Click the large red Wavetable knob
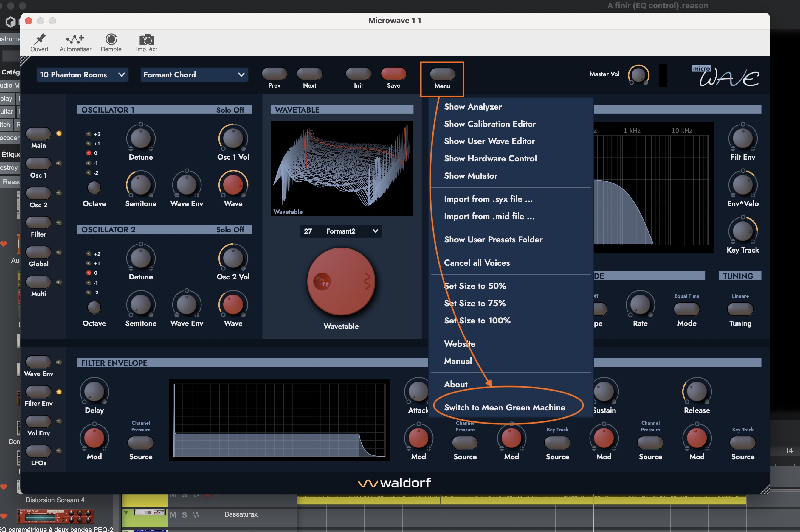Viewport: 800px width, 532px height. point(341,281)
